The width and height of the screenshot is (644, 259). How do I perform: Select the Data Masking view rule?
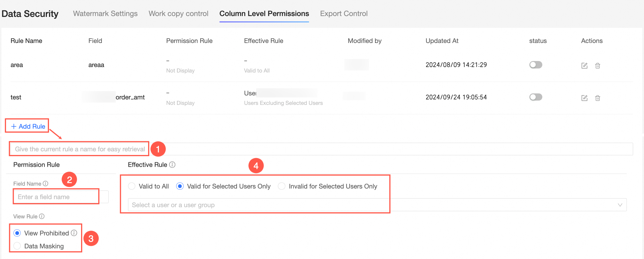[17, 246]
